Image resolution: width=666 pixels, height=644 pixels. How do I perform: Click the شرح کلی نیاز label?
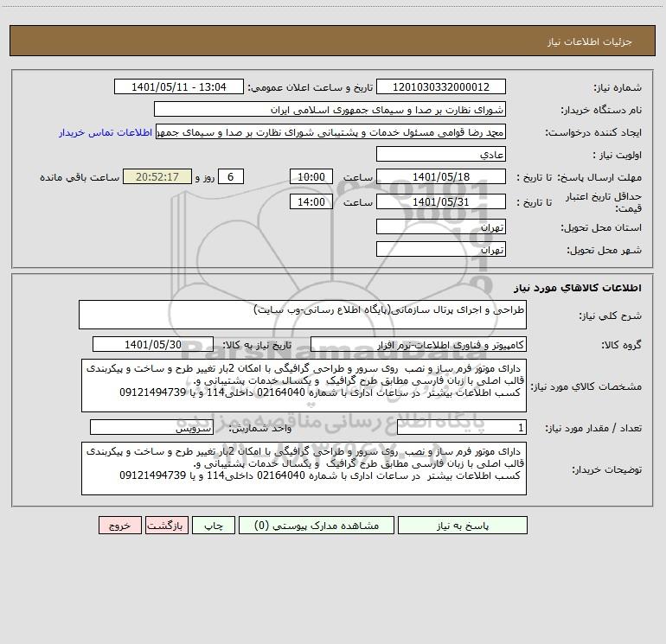coord(611,316)
